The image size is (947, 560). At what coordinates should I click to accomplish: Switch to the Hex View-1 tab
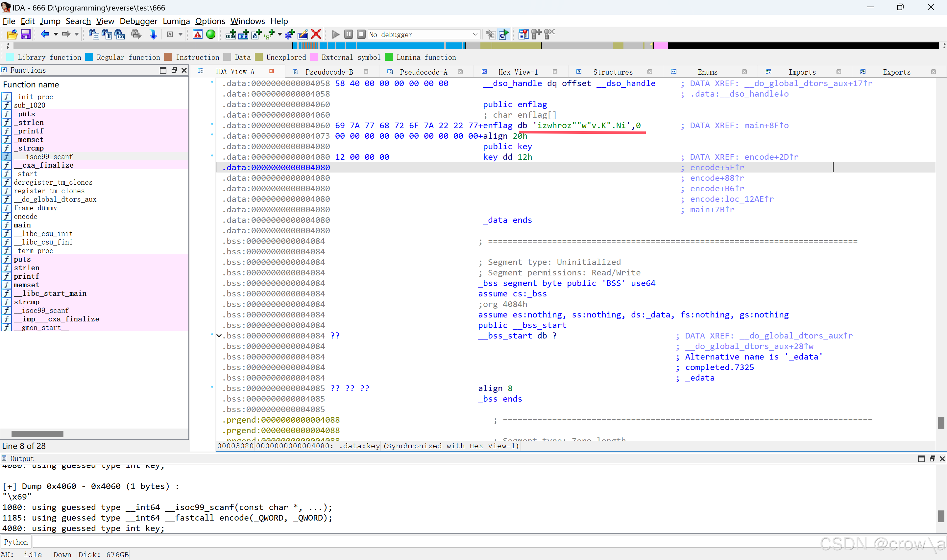click(518, 72)
